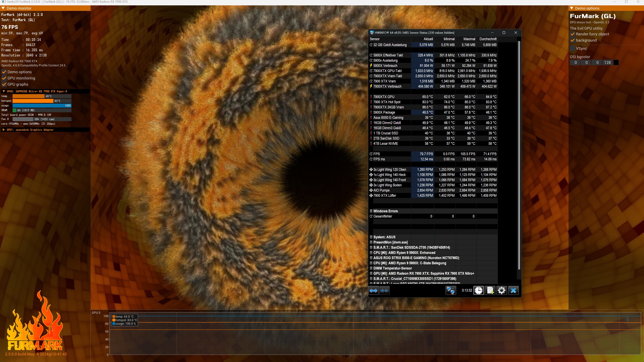Click HWiNFO expand columns arrows icon
Viewport: 644px width, 362px height.
tap(373, 291)
